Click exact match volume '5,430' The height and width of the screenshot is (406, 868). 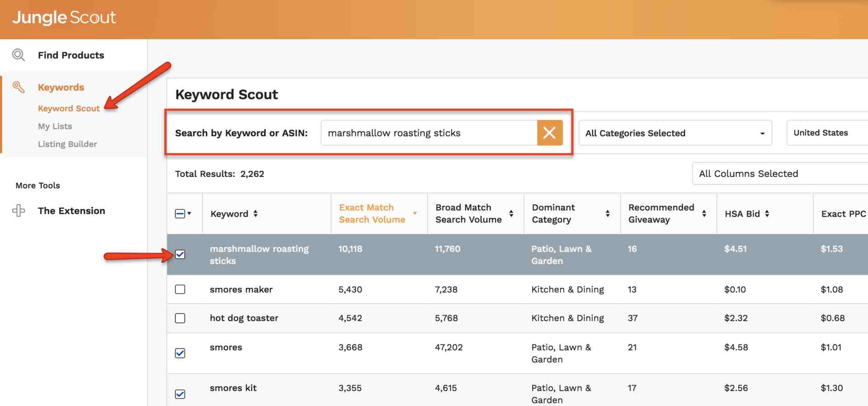[x=350, y=289]
